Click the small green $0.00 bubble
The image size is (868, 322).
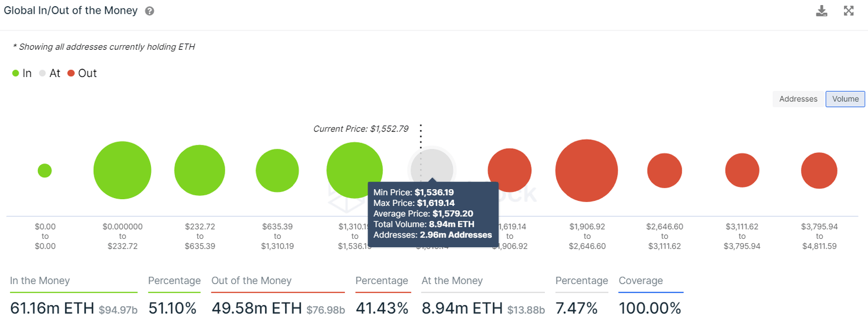pos(45,170)
